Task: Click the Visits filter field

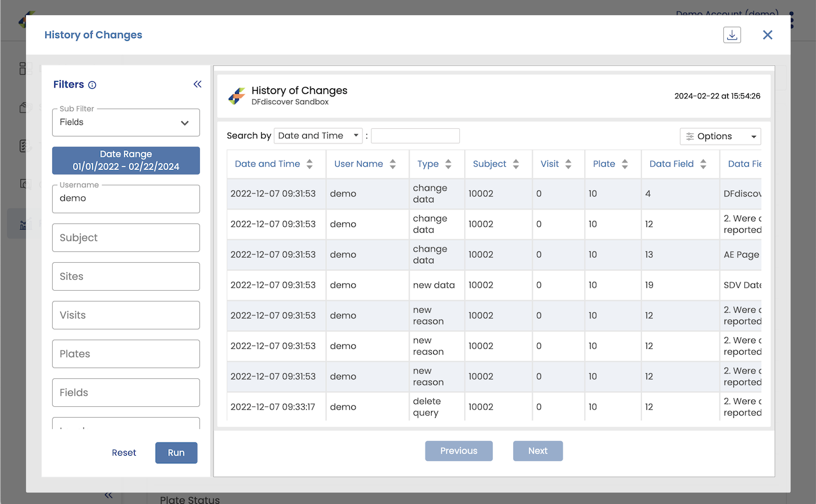Action: pos(126,315)
